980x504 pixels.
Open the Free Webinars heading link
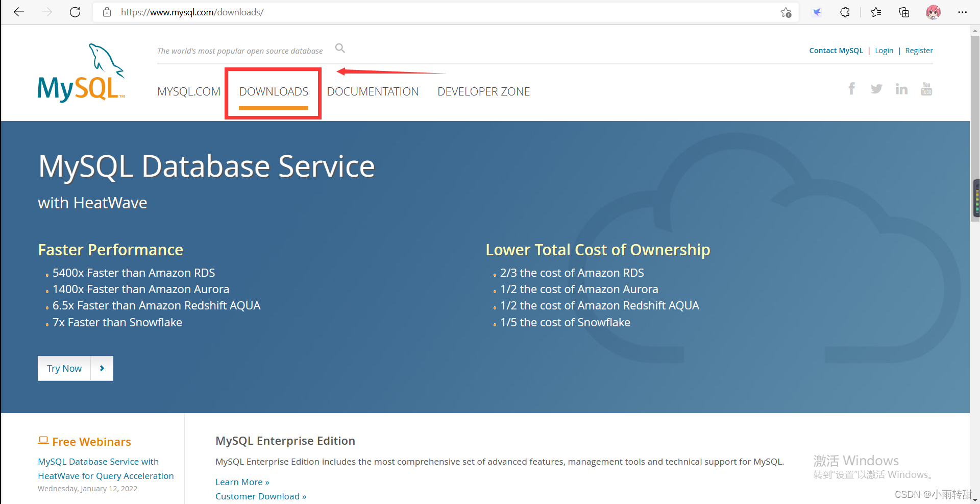[91, 442]
